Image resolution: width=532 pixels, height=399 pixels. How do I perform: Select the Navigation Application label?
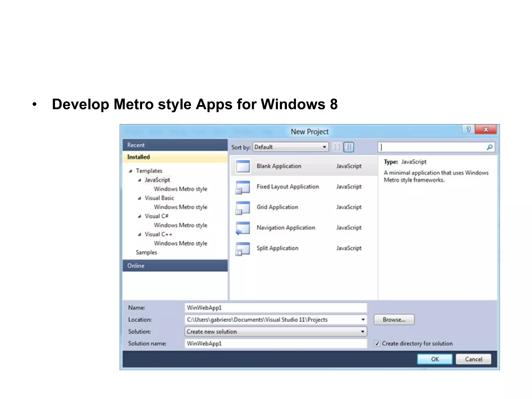(286, 228)
